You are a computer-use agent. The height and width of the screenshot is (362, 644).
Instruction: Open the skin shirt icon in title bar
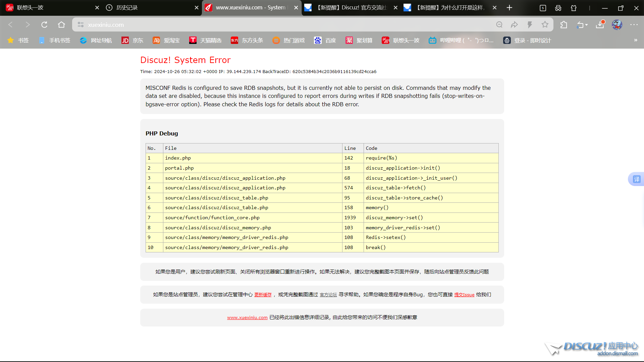click(x=574, y=8)
